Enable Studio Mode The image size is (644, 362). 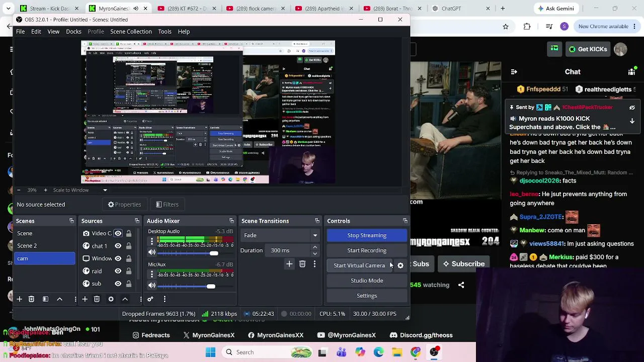click(x=367, y=281)
